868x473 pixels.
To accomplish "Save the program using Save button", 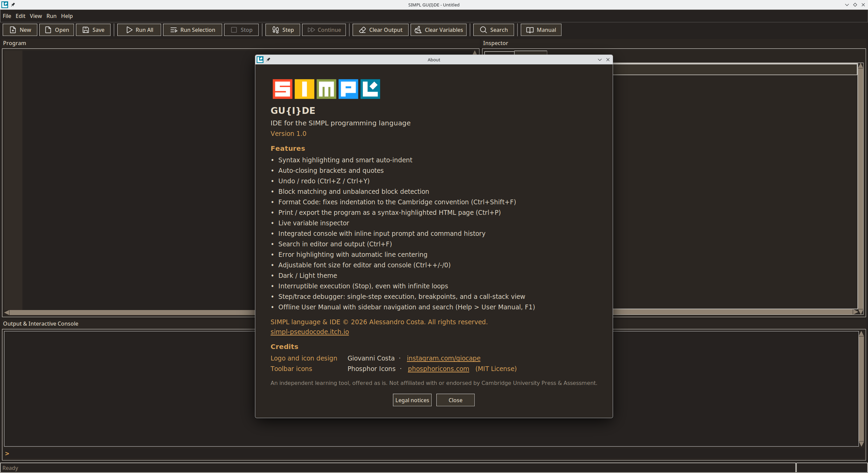I will pos(93,30).
